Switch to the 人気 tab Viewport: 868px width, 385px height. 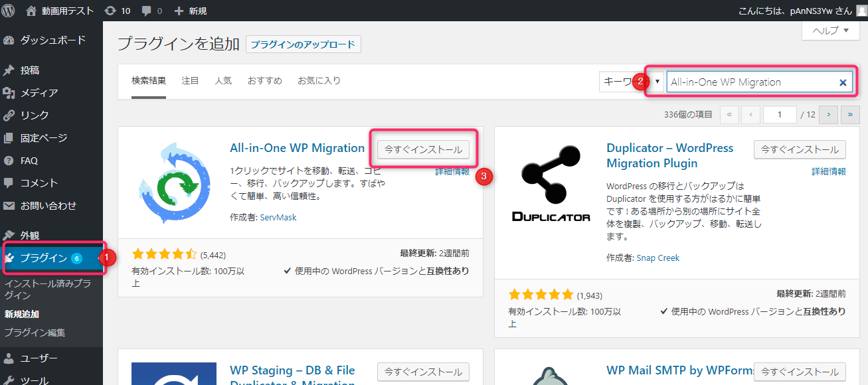223,81
